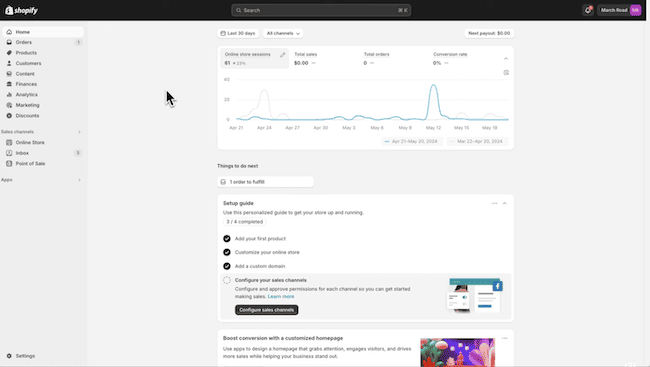Open the March Road account avatar

(x=635, y=10)
